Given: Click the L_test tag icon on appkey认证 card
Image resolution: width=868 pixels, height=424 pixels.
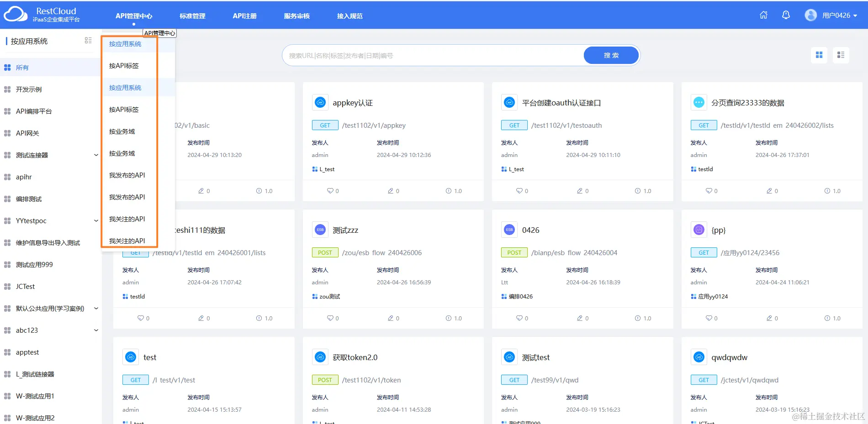Looking at the screenshot, I should 315,169.
